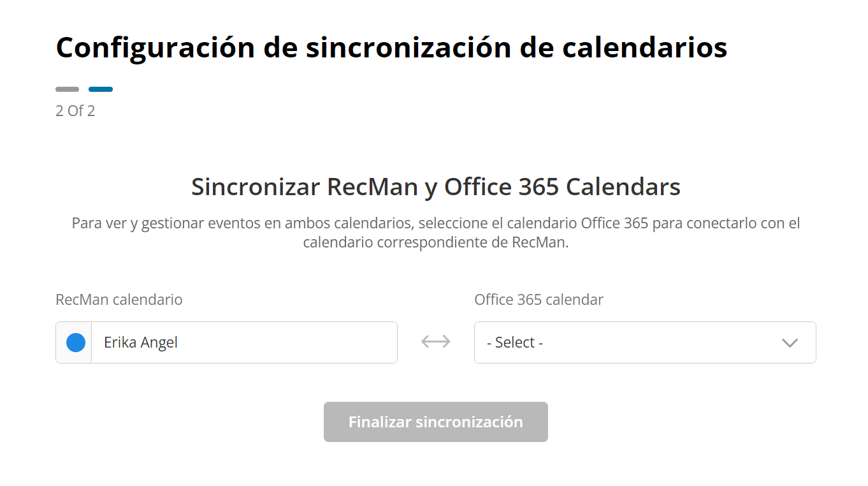
Task: Click the '2 Of 2' step counter
Action: coord(75,111)
